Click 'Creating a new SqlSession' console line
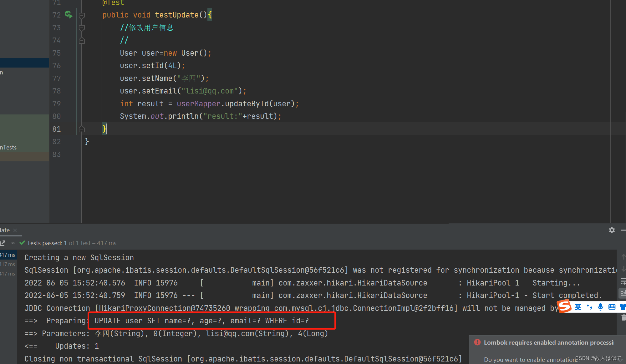This screenshot has height=364, width=626. click(79, 258)
